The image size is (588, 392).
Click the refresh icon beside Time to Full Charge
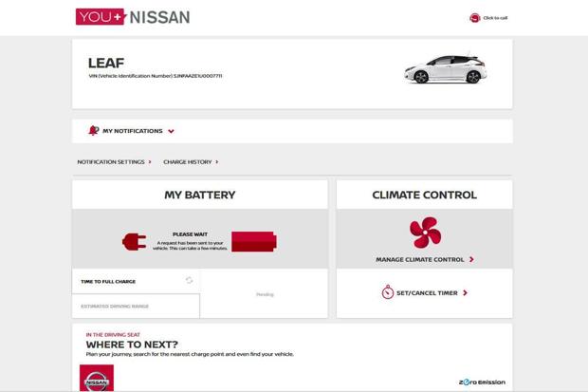189,280
